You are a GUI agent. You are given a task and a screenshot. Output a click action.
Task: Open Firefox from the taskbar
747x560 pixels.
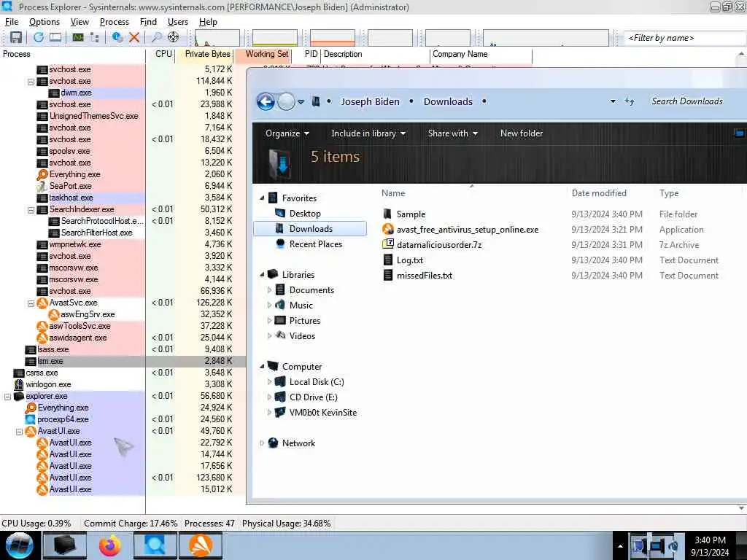(x=110, y=545)
